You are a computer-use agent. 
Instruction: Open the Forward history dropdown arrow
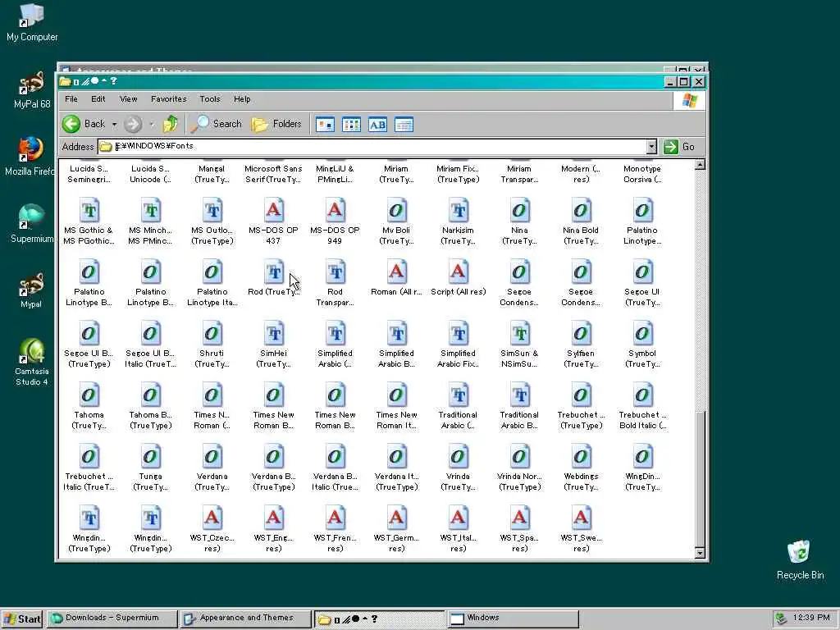tap(152, 125)
